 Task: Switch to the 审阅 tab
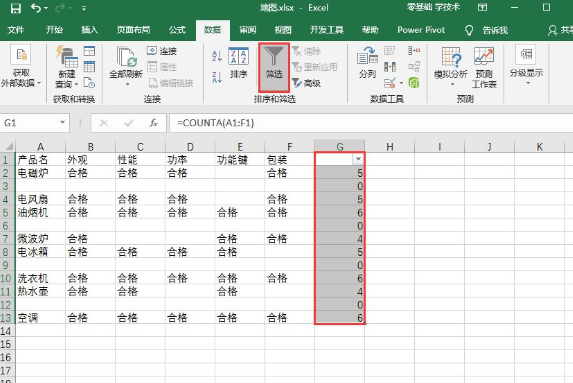click(248, 30)
